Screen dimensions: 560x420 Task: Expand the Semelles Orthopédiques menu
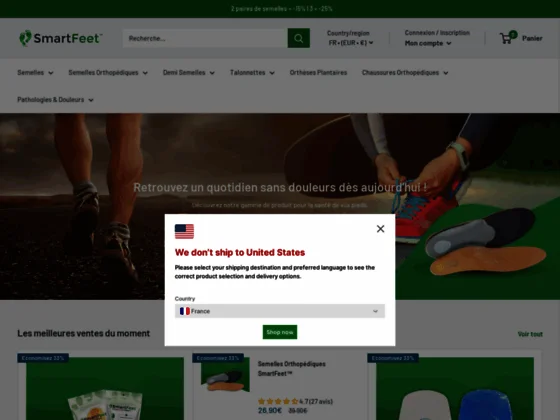tap(108, 72)
